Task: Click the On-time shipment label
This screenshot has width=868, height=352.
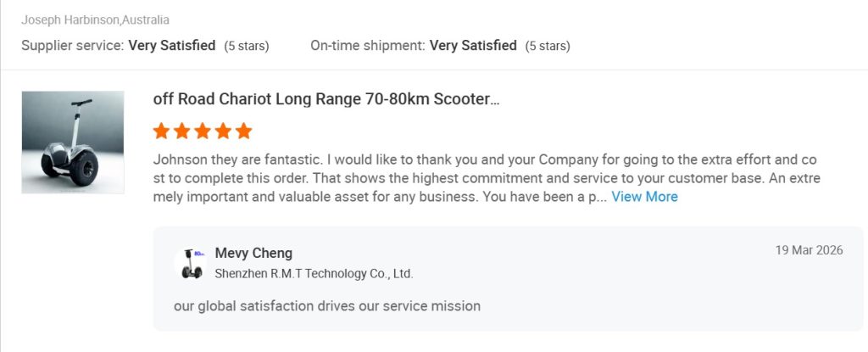Action: pos(368,46)
